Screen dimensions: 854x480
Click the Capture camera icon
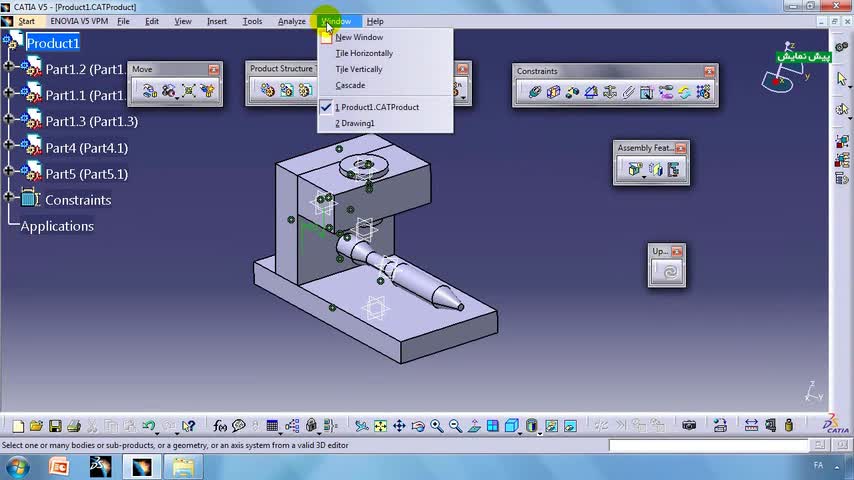tap(689, 426)
